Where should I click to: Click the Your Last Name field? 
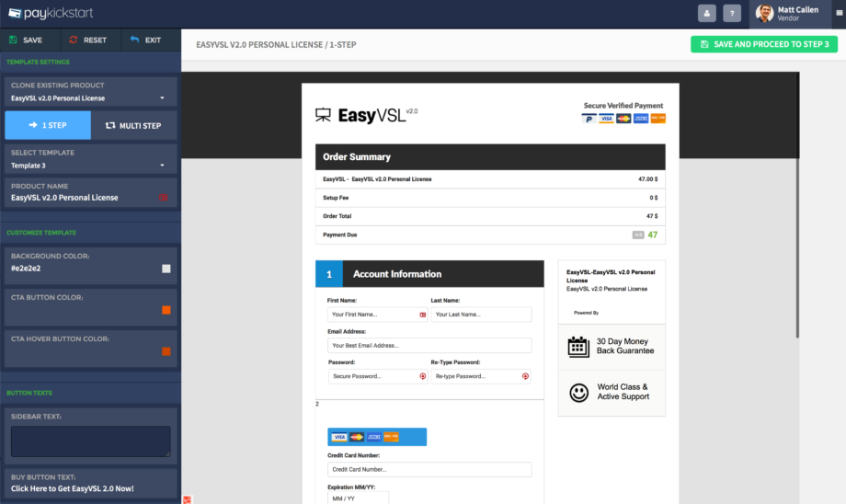[x=481, y=315]
